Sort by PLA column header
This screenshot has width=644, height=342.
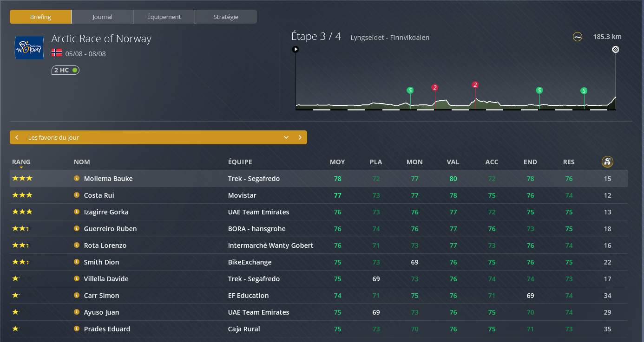[x=376, y=162]
